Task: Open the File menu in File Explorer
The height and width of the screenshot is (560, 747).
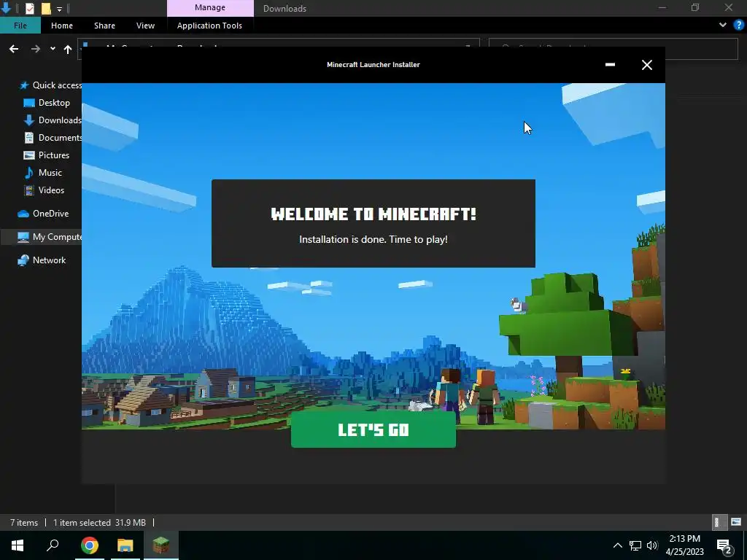Action: tap(20, 26)
